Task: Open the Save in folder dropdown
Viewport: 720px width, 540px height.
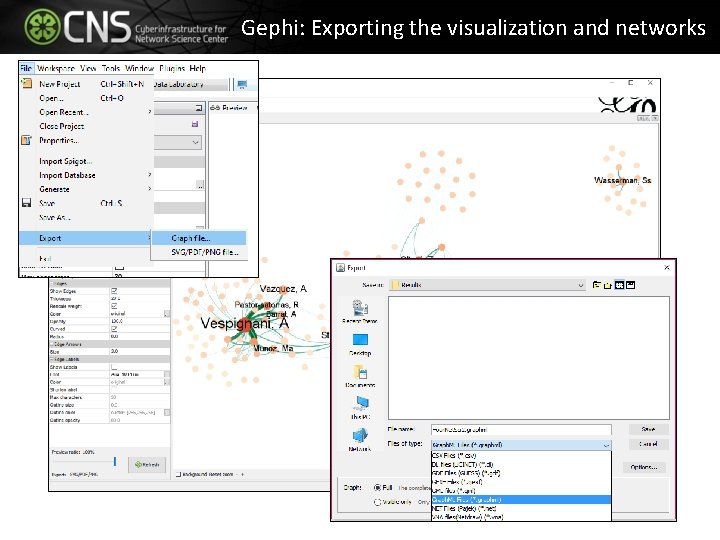Action: [x=488, y=285]
